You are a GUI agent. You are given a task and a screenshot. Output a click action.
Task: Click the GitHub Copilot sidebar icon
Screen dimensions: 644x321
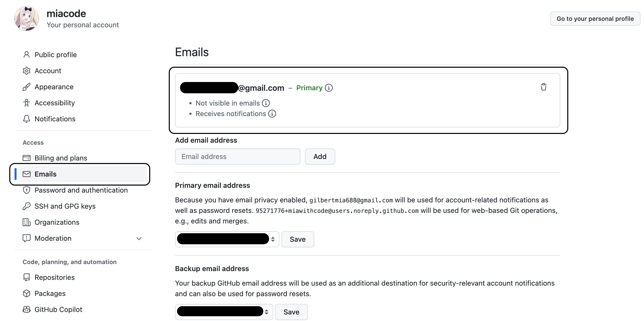click(26, 309)
